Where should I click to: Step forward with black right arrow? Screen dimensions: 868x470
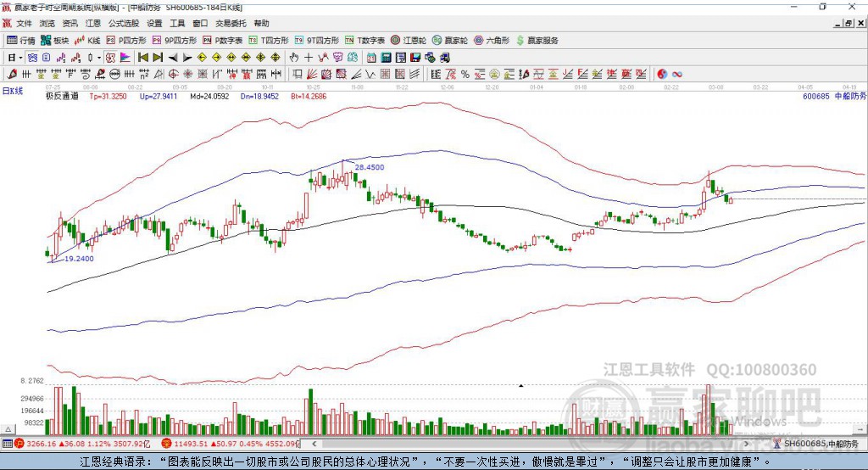tap(187, 58)
